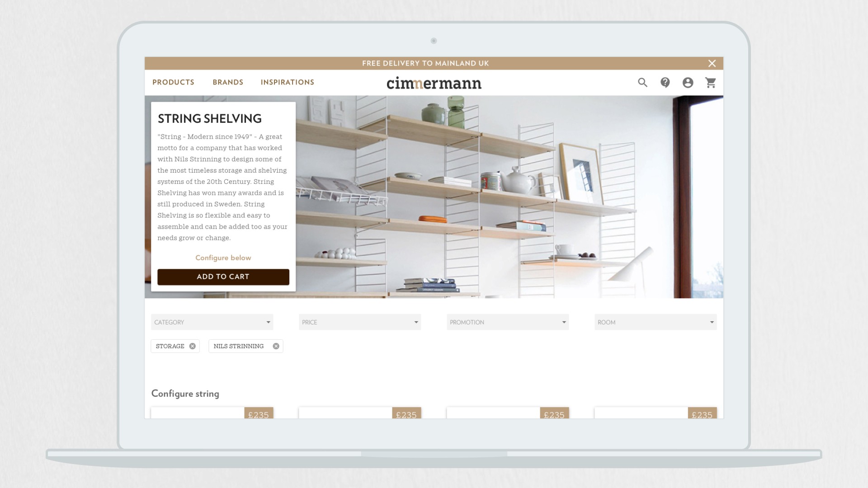Dismiss the free delivery banner
This screenshot has height=488, width=868.
click(712, 64)
